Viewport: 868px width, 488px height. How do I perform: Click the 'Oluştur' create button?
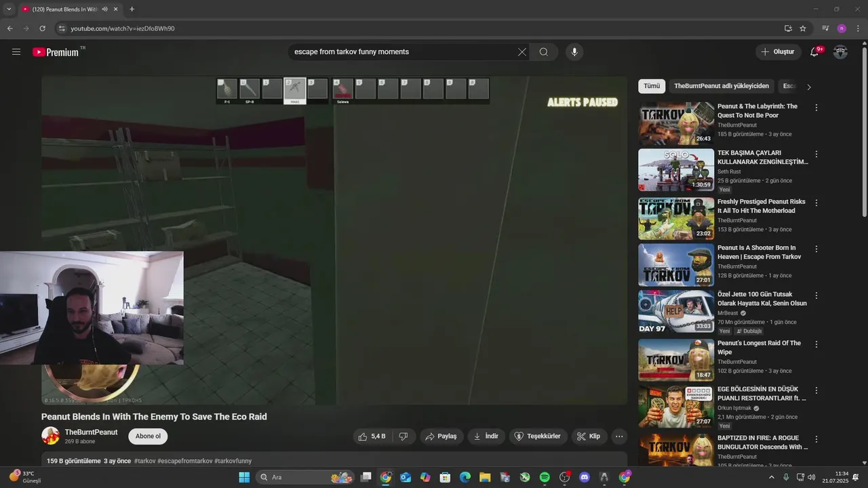(777, 52)
